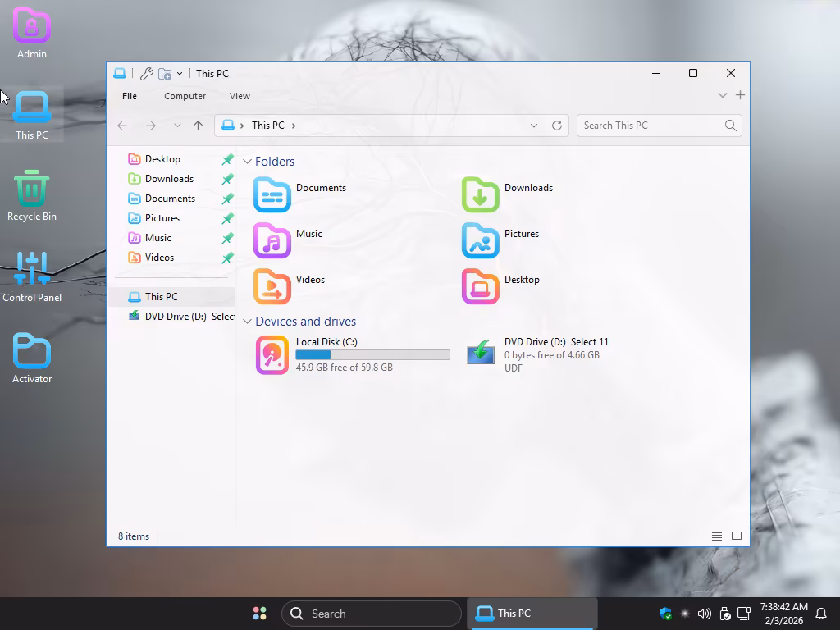
Task: Click the New Folder quick access icon
Action: point(165,74)
